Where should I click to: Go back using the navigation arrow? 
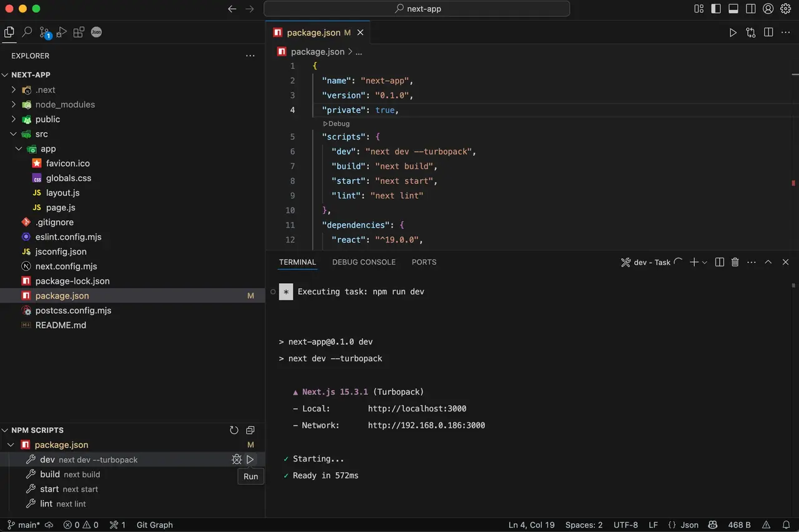tap(232, 9)
